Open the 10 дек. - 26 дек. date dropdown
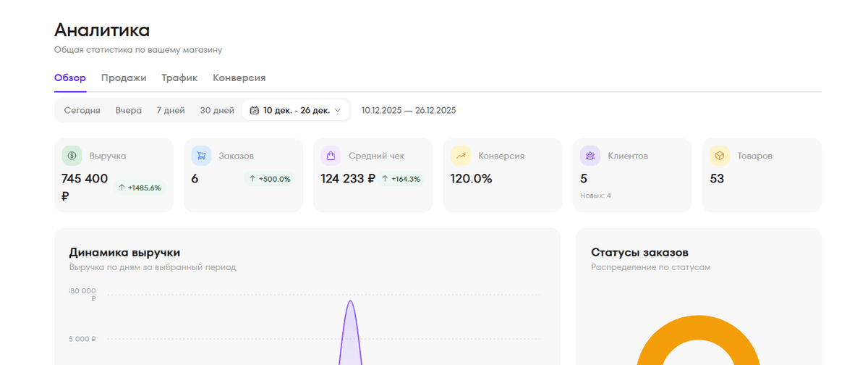Screen dimensions: 868x365 [x=296, y=111]
